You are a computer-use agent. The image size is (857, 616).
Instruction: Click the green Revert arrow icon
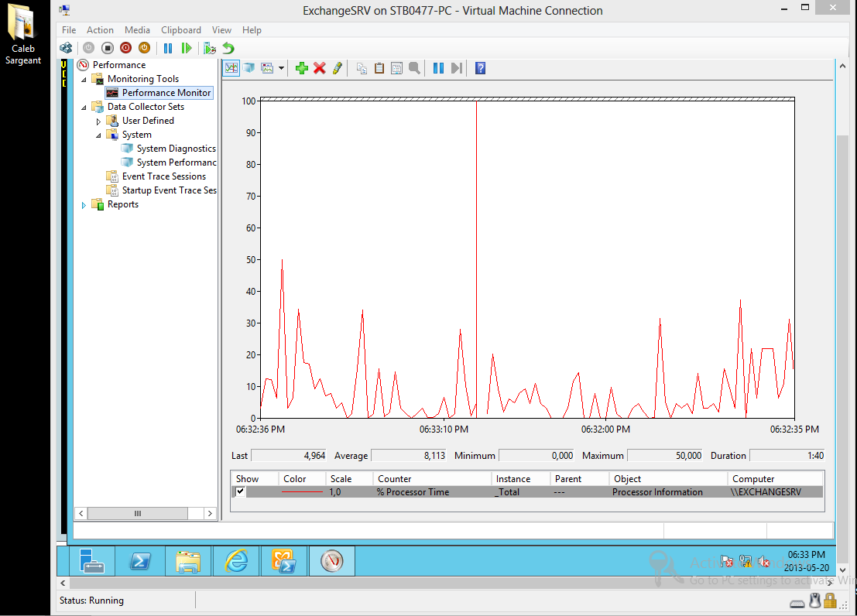[228, 48]
